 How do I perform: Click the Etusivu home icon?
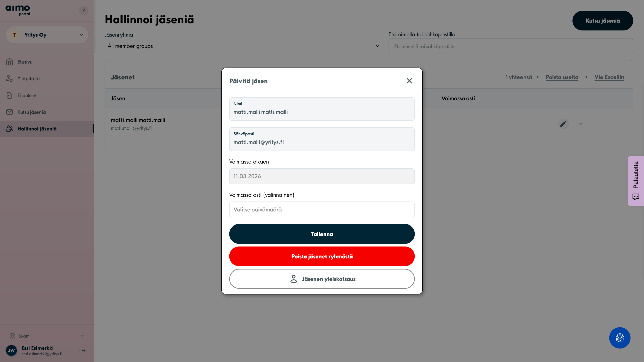pyautogui.click(x=10, y=62)
